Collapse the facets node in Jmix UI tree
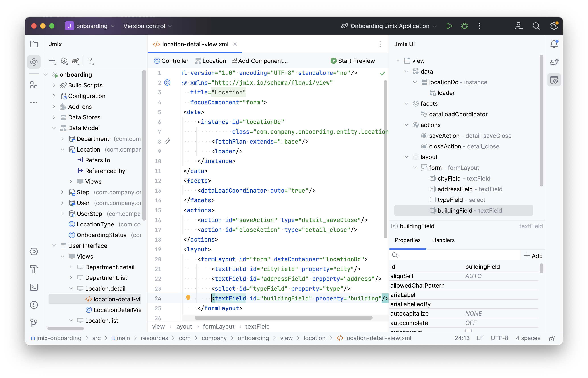Screen dimensions: 588x378 pos(406,104)
